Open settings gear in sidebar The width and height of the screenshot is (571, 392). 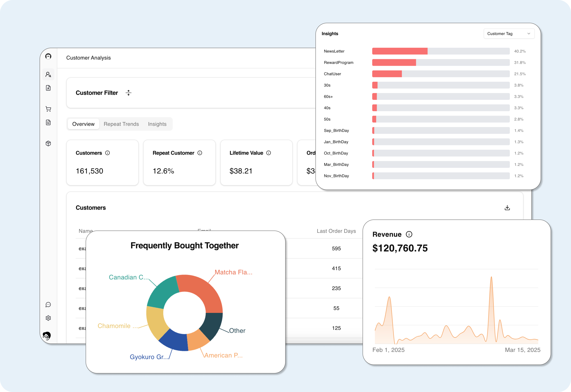(48, 318)
